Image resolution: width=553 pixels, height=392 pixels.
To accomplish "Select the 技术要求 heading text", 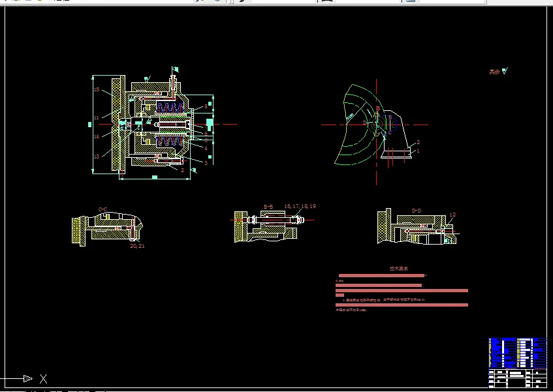I will click(x=399, y=268).
